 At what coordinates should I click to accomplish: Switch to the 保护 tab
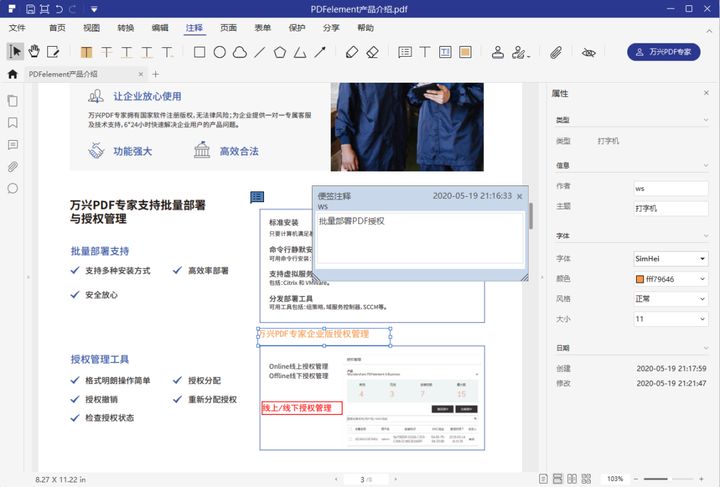pos(297,28)
